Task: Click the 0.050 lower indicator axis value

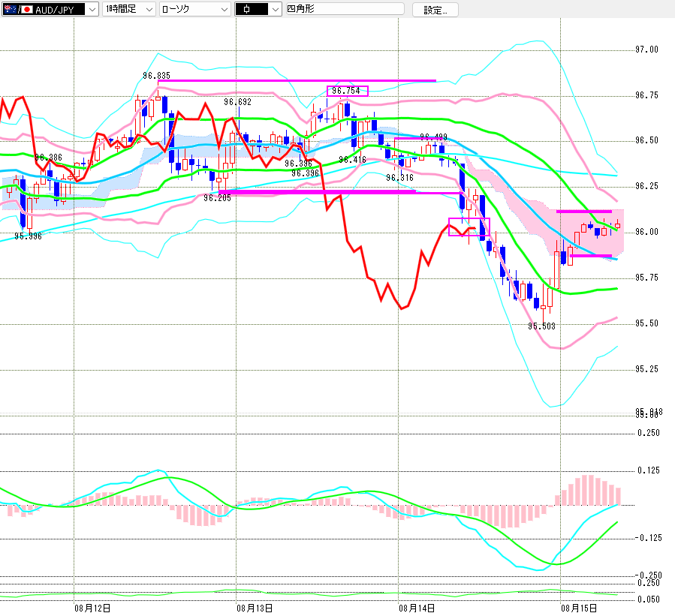Action: click(x=649, y=599)
